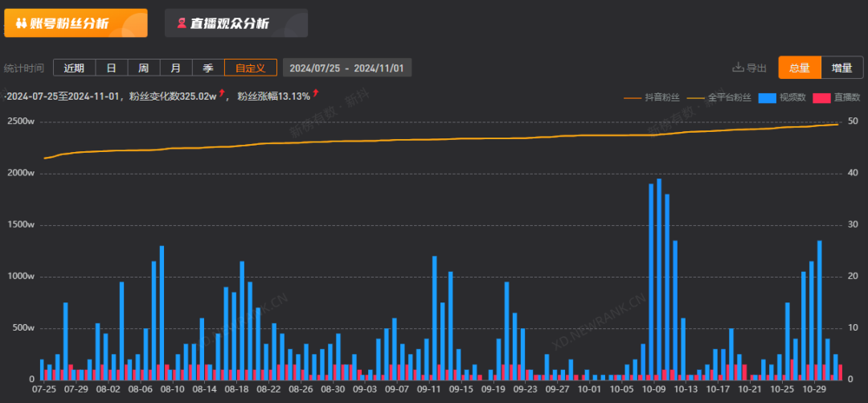The image size is (868, 403).
Task: Click the fans icon in 账号粉丝分析 tab
Action: (x=21, y=24)
